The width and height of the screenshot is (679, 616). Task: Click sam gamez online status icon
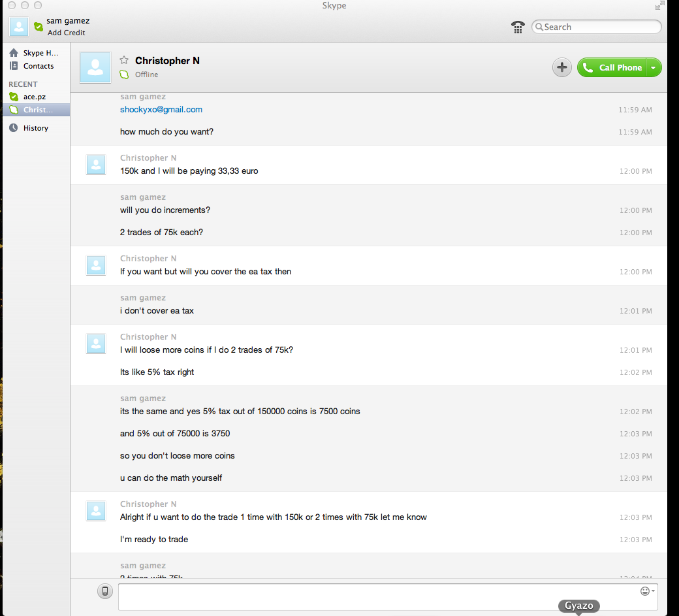(39, 27)
